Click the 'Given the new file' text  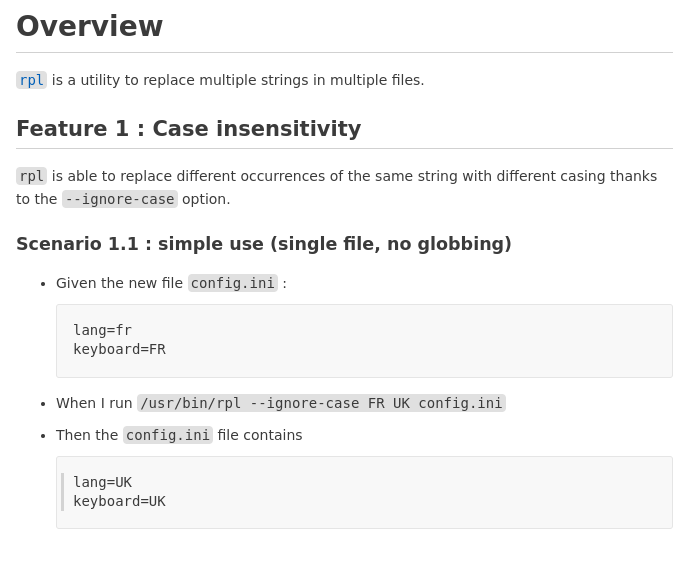pos(119,283)
